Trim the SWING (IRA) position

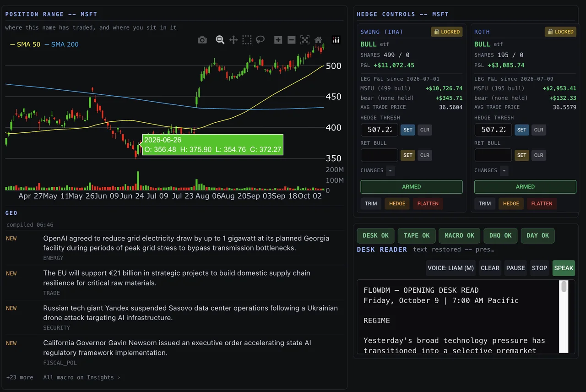[x=371, y=203]
